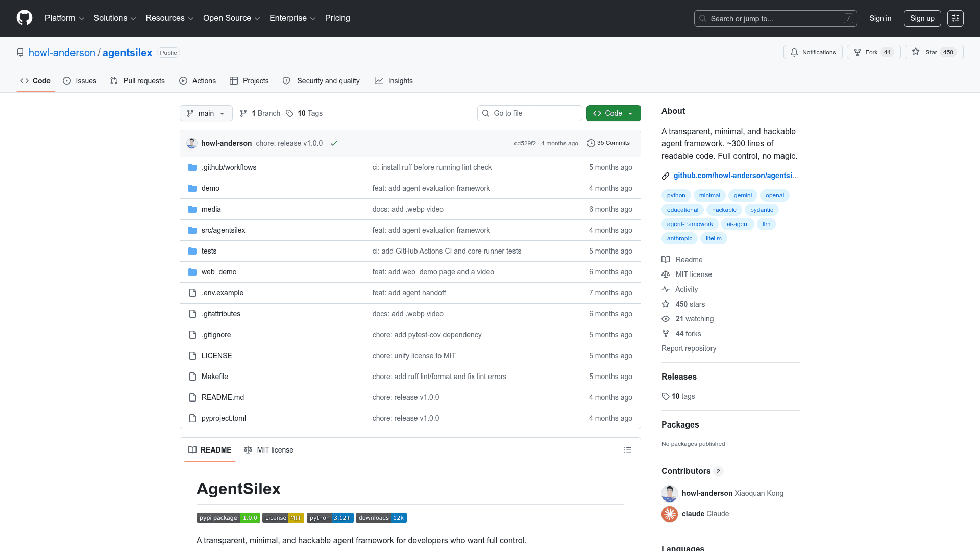This screenshot has width=980, height=551.
Task: Open the Pull requests tab
Action: (137, 81)
